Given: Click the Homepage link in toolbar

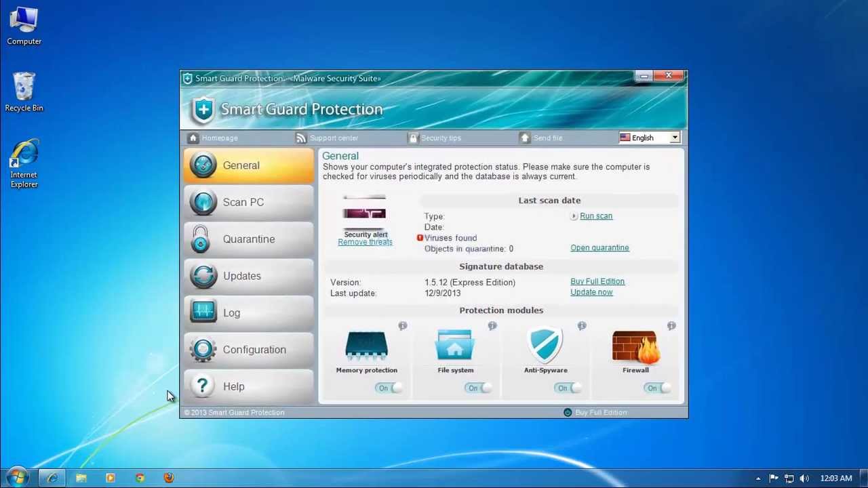Looking at the screenshot, I should coord(213,138).
